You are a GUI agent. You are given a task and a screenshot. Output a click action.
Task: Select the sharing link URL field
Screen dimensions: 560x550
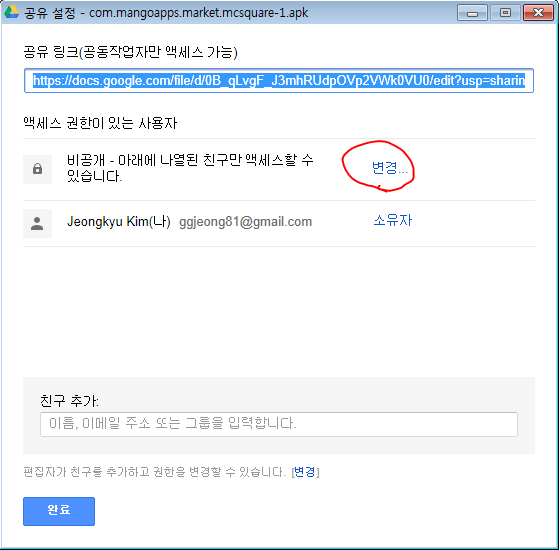click(x=279, y=81)
